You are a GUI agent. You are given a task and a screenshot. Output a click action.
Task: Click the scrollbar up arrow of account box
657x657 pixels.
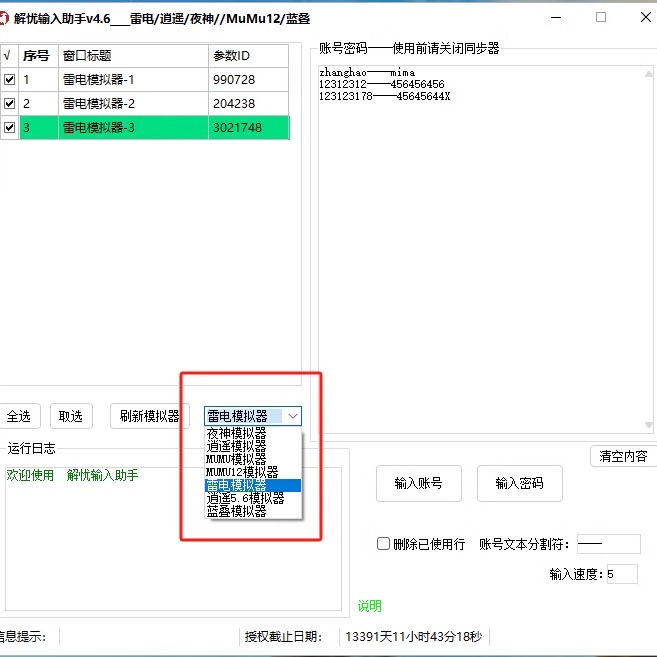tap(649, 74)
